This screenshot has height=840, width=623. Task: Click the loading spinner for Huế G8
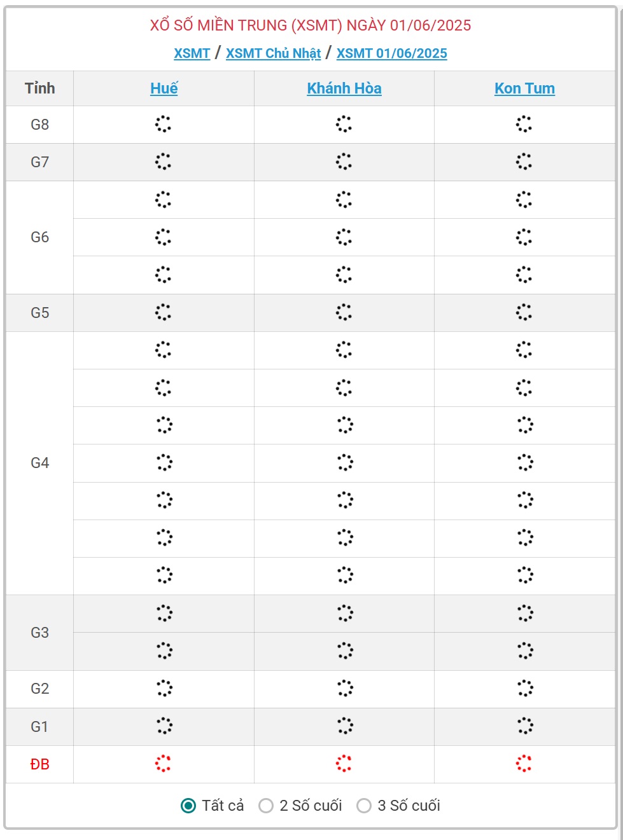pyautogui.click(x=164, y=124)
